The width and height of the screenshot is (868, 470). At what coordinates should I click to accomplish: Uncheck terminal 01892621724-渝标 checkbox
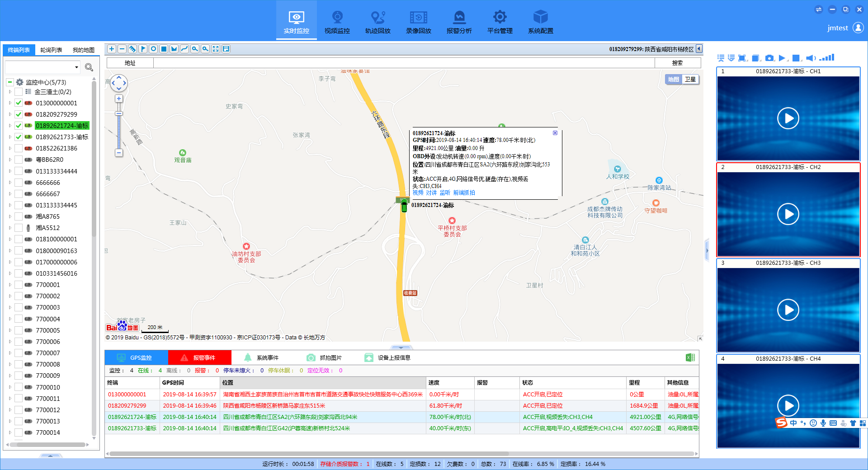coord(19,126)
